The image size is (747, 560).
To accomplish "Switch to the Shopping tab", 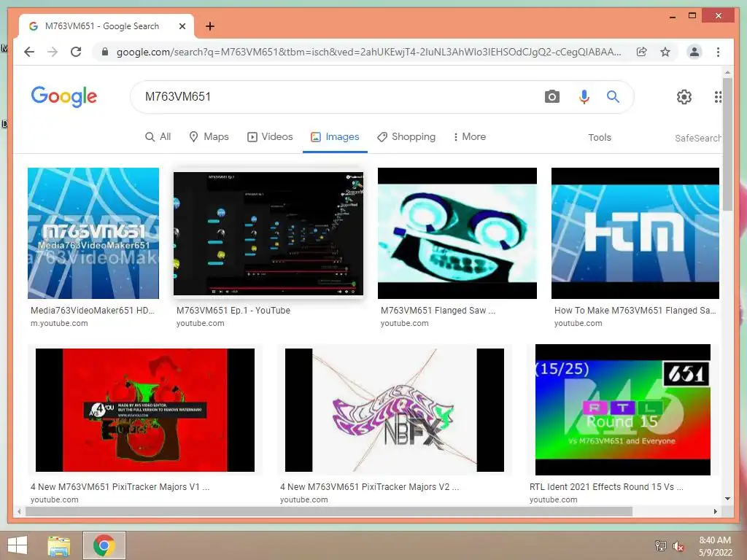I will 406,136.
